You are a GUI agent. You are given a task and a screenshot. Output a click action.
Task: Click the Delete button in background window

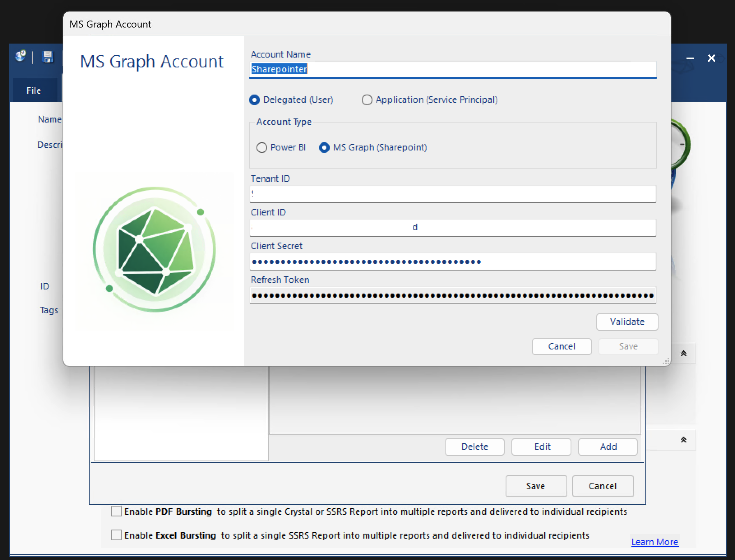(474, 447)
